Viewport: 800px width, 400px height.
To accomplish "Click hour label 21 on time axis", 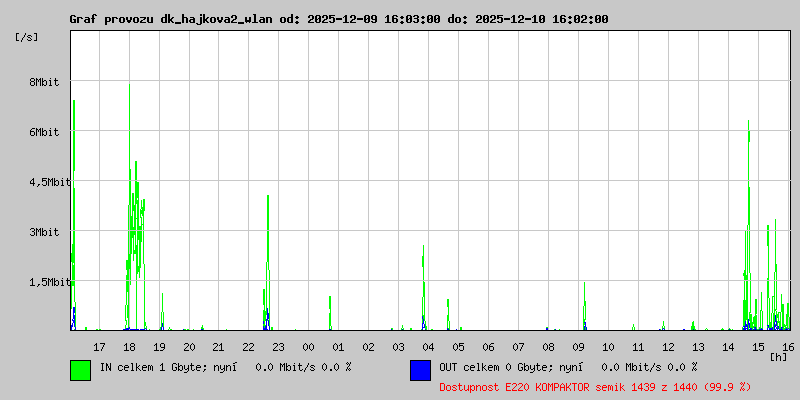I will point(218,347).
